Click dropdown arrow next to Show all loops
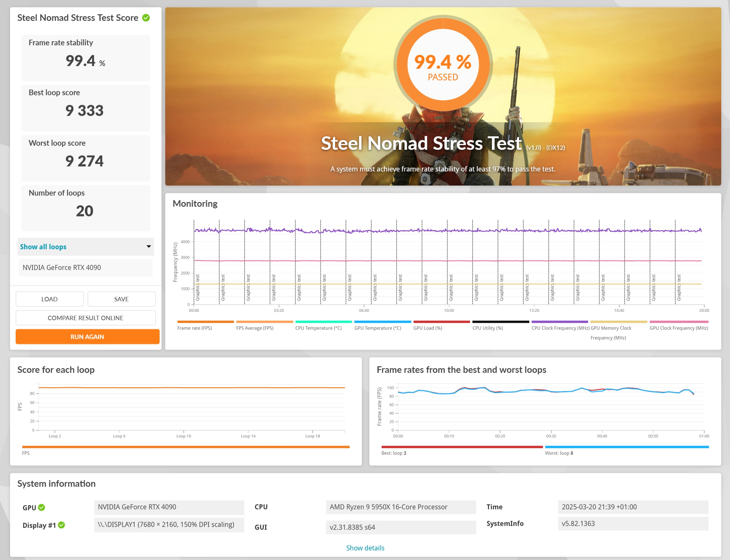Screen dimensions: 730x560 149,247
